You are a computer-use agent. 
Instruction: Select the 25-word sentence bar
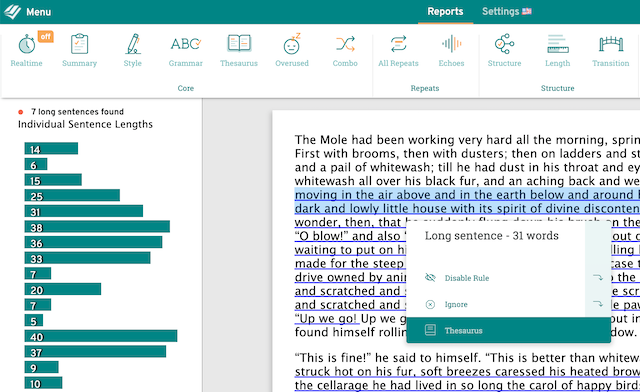pyautogui.click(x=72, y=196)
